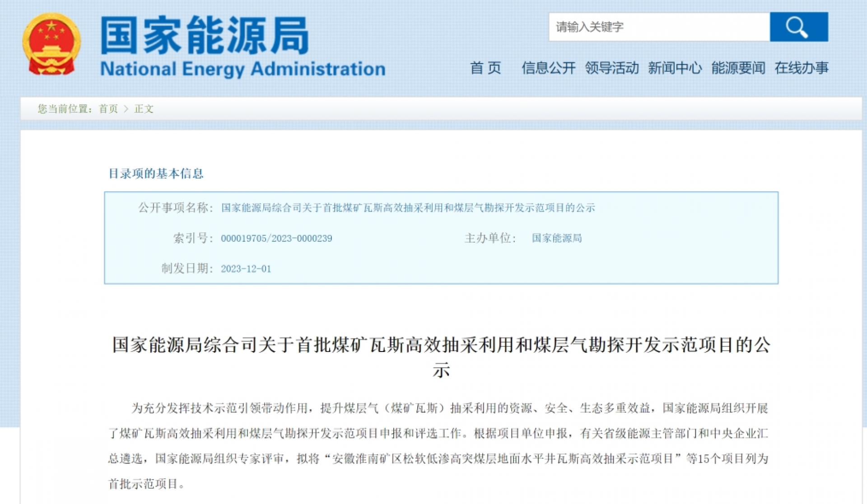Open the 信息公开 navigation item
Screen dimensions: 867x504
pos(549,68)
